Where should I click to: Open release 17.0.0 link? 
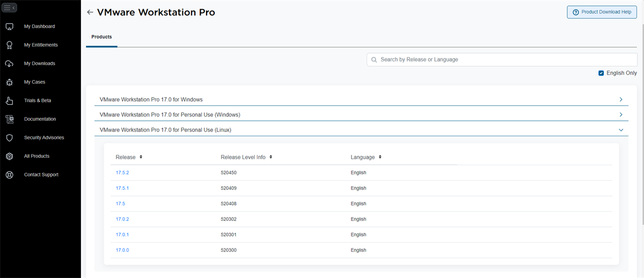point(122,250)
